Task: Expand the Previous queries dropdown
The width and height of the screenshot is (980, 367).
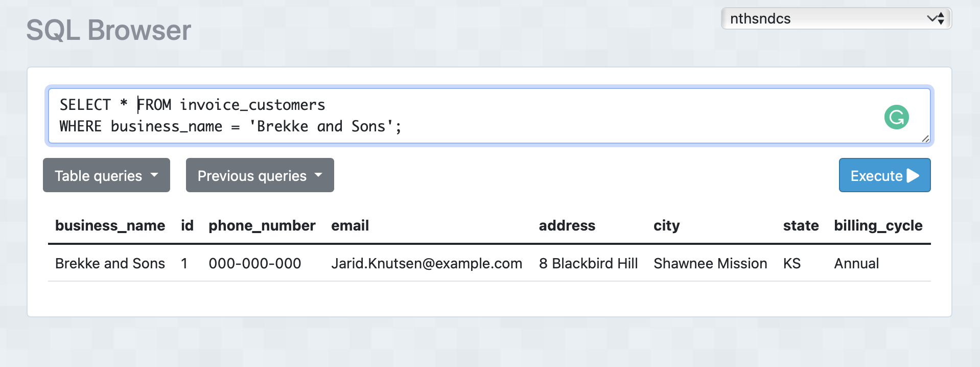Action: pyautogui.click(x=260, y=175)
